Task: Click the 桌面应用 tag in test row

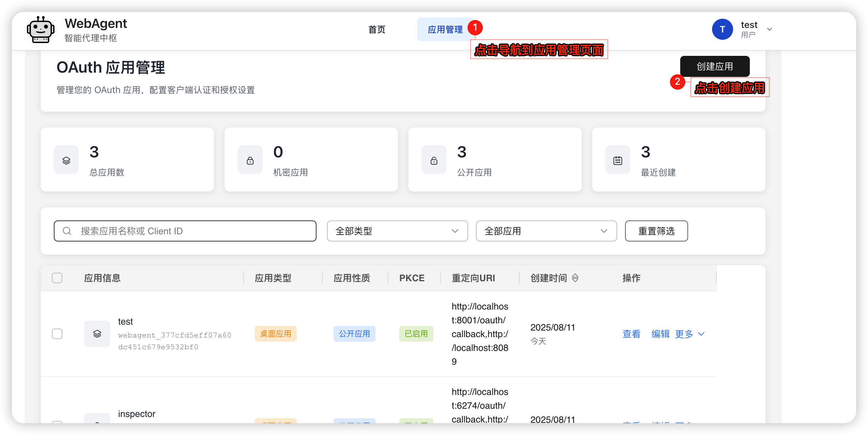Action: click(276, 334)
